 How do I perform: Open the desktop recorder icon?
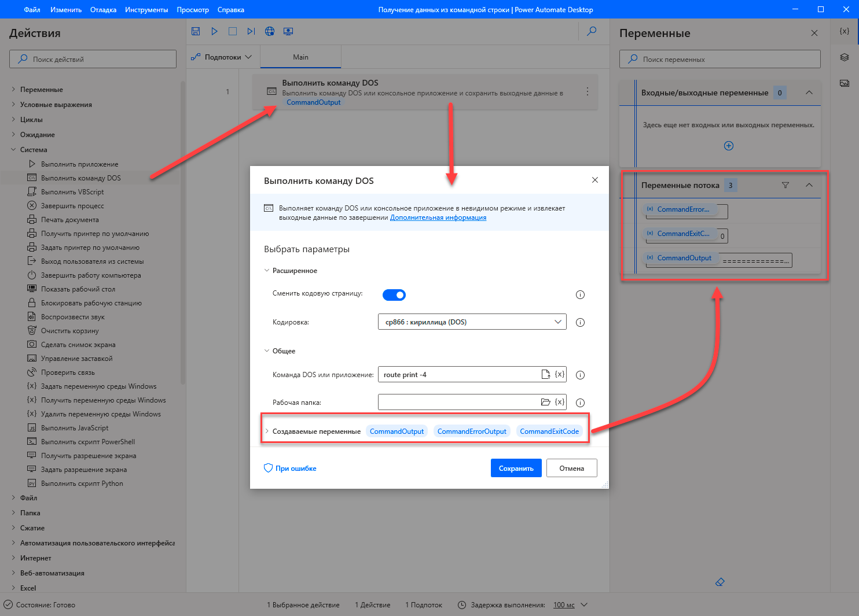tap(288, 31)
